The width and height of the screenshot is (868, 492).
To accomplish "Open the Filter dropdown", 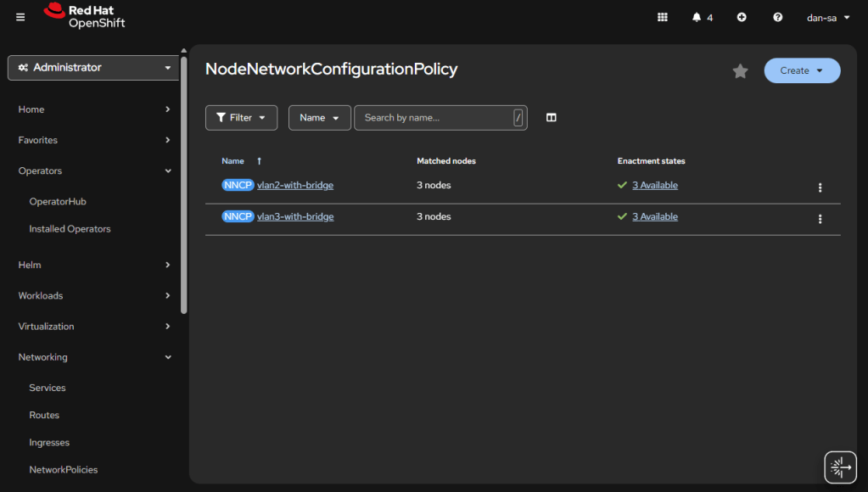I will click(x=241, y=118).
